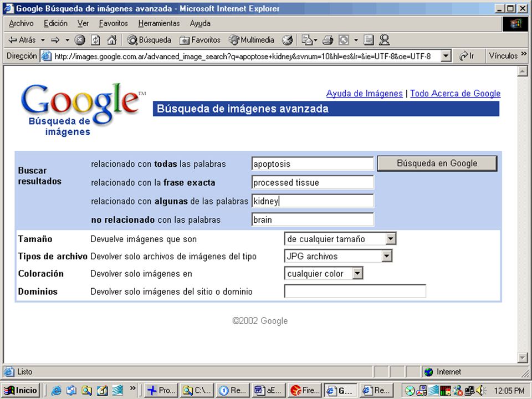Open the Ayuda de Imágenes link
This screenshot has width=532, height=399.
pos(365,93)
